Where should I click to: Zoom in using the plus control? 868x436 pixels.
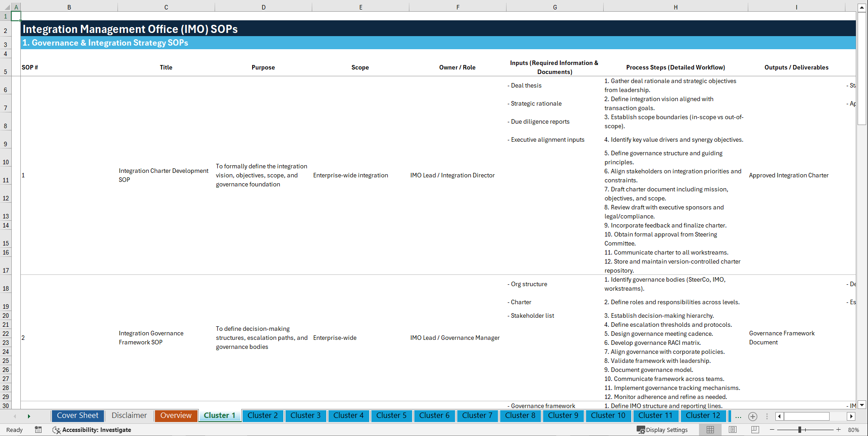click(839, 430)
